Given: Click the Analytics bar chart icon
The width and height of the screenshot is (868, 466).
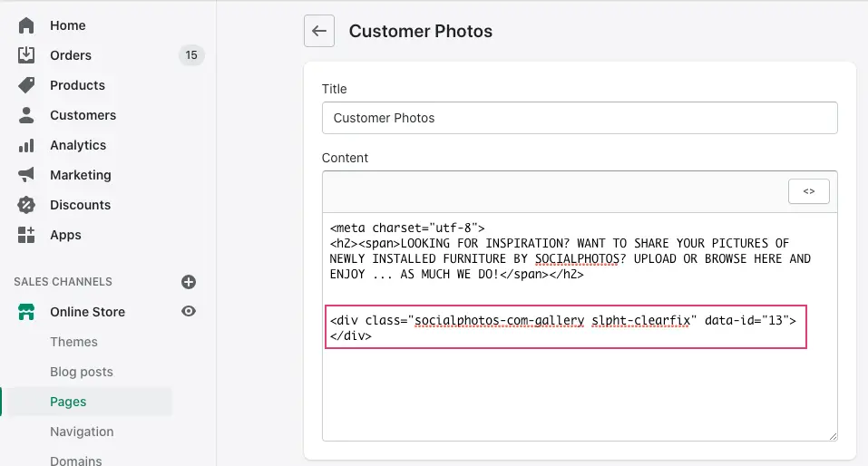Looking at the screenshot, I should pos(26,145).
